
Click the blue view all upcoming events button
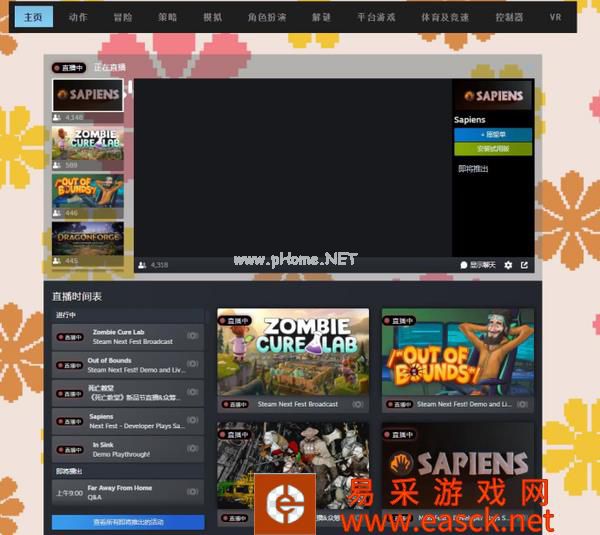click(128, 522)
